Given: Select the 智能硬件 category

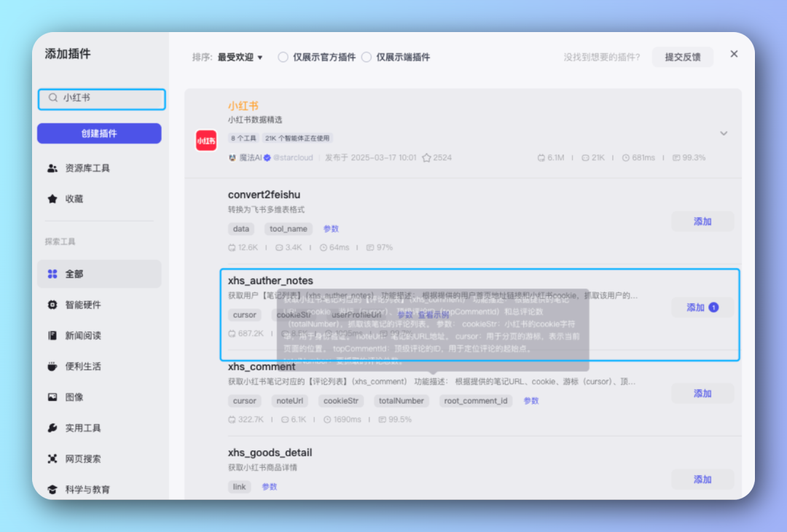Looking at the screenshot, I should (x=99, y=305).
